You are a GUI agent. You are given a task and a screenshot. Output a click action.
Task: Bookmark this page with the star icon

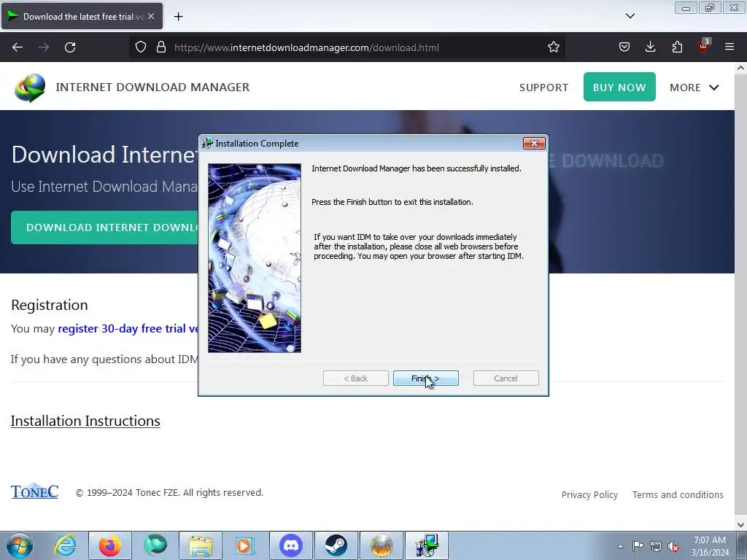pos(553,47)
